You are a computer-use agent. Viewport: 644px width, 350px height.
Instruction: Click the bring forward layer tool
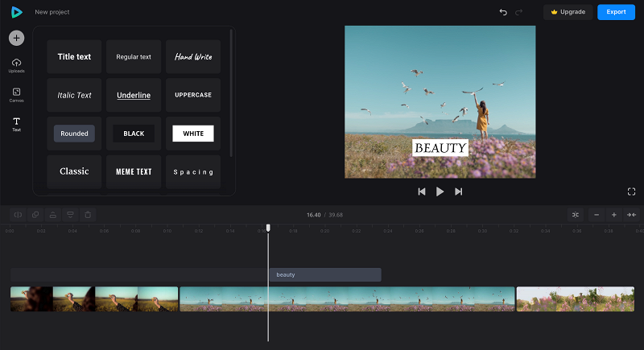[53, 215]
